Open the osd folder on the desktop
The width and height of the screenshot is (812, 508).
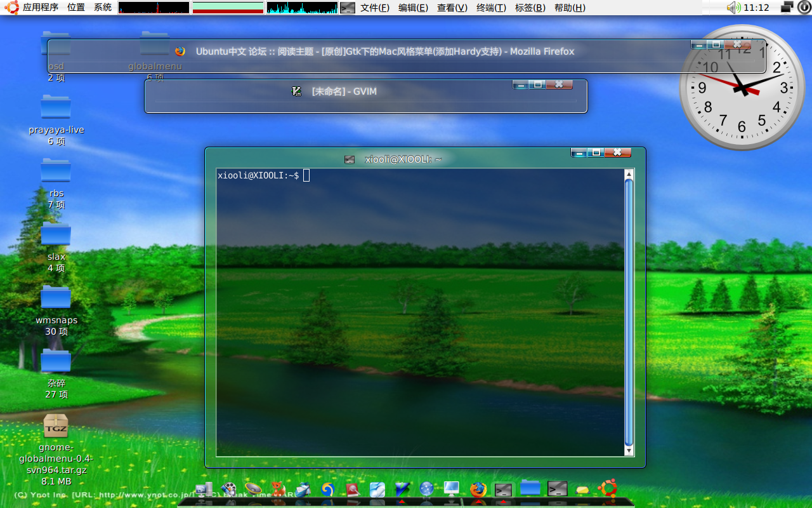pos(56,44)
